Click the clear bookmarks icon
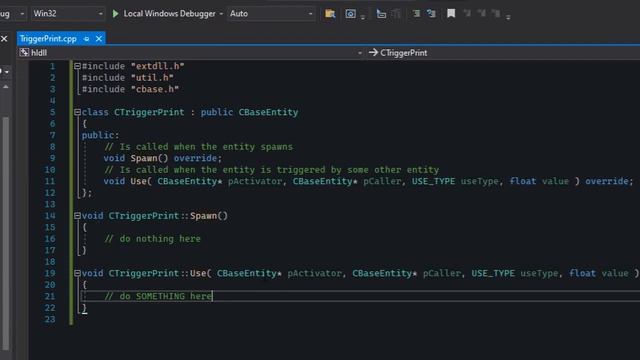The image size is (640, 360). (x=496, y=13)
